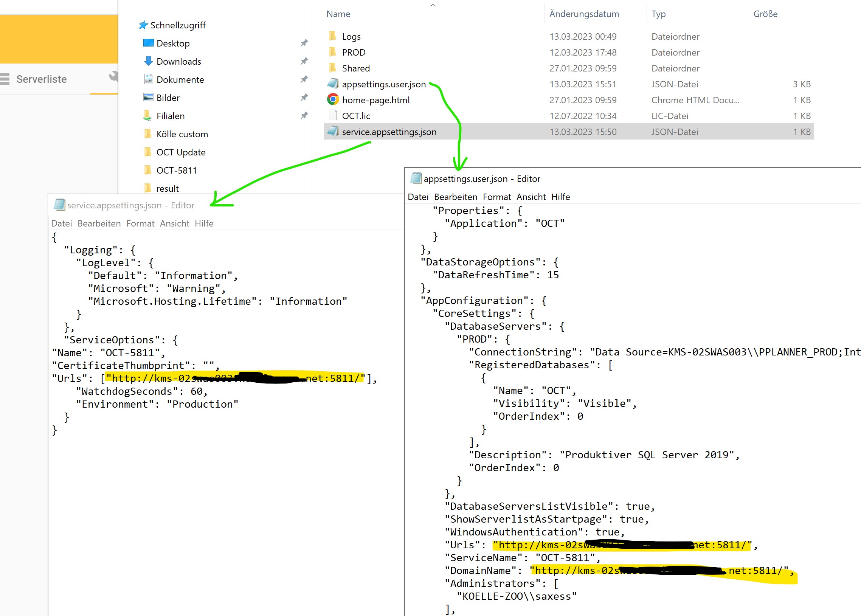Sort files by Änderungsdatum column
Screen dimensions: 861x616
point(584,14)
